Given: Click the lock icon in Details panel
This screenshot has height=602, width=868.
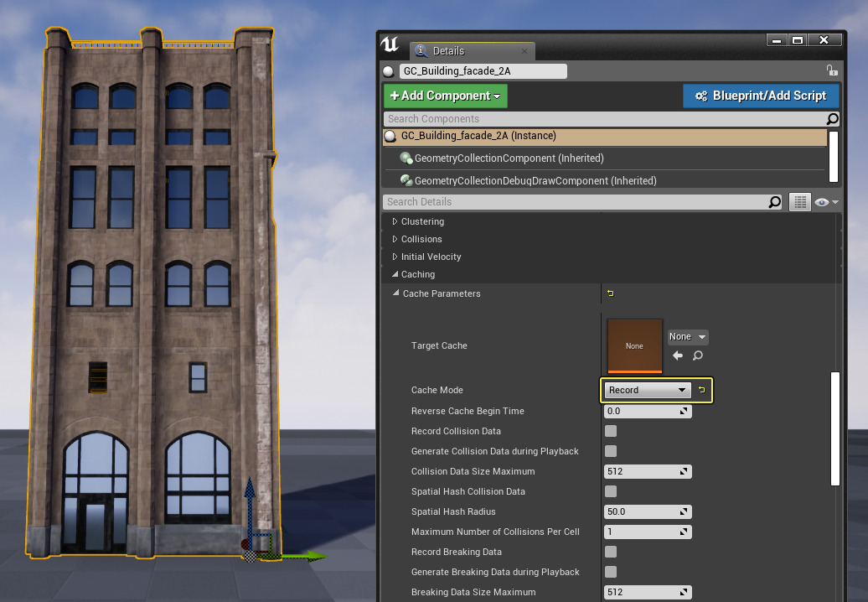Looking at the screenshot, I should click(831, 71).
